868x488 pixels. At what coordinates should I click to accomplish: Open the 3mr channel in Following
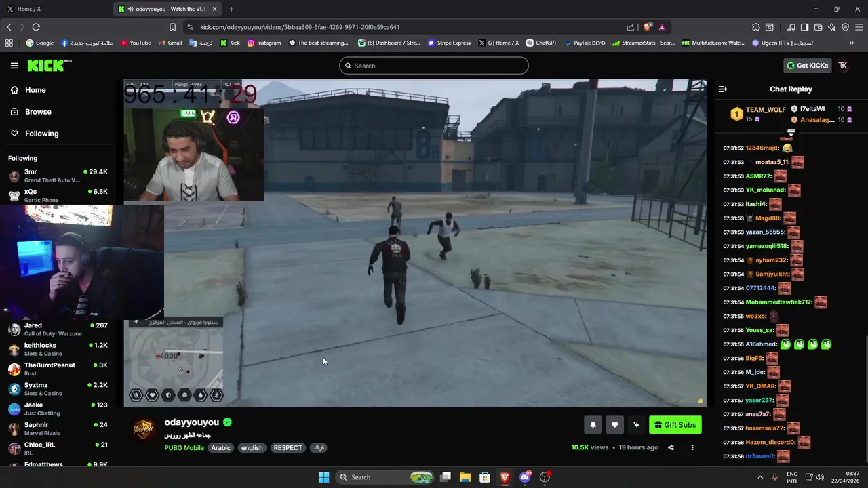click(58, 176)
